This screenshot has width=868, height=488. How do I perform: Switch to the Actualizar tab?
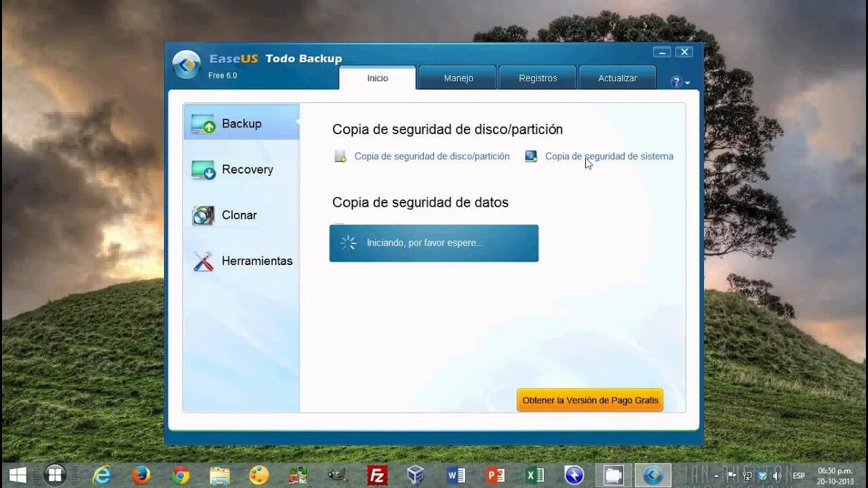point(617,78)
